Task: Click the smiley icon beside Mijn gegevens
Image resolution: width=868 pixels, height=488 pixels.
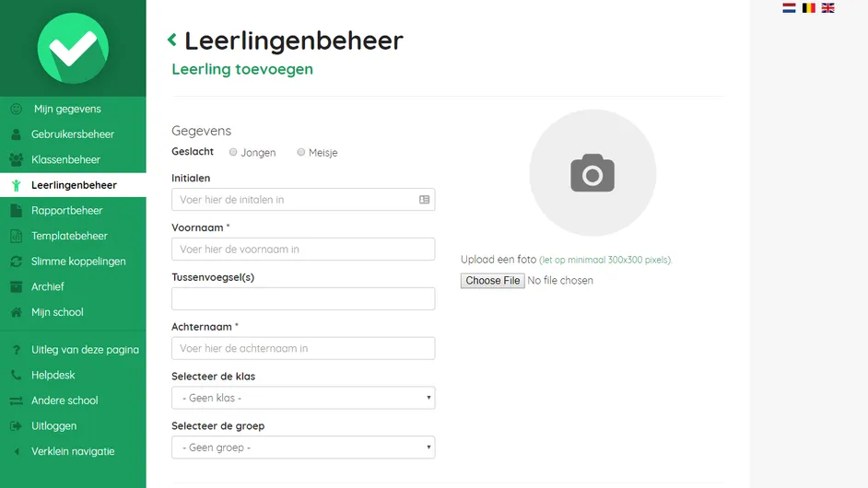Action: point(16,109)
